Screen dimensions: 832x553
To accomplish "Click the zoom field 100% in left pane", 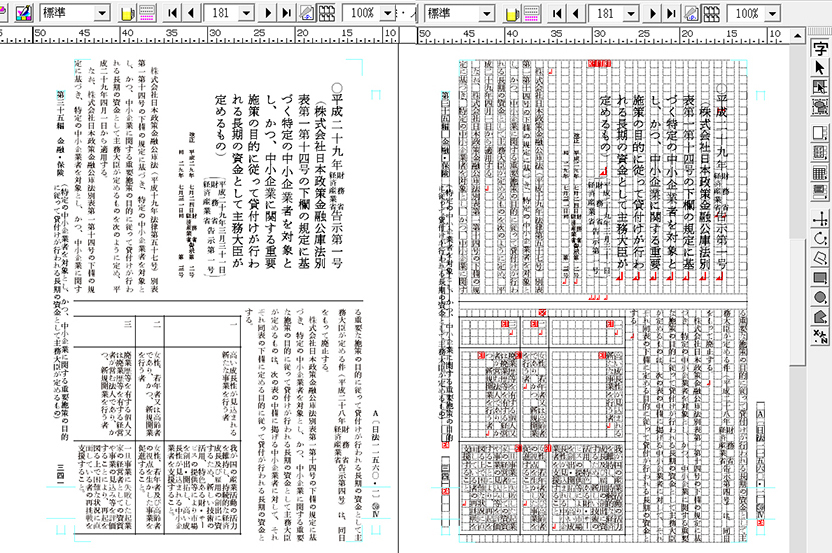I will click(362, 13).
